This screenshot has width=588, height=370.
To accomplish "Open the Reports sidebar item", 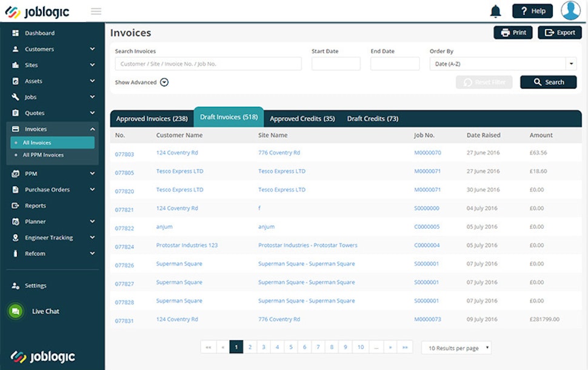I will coord(35,206).
